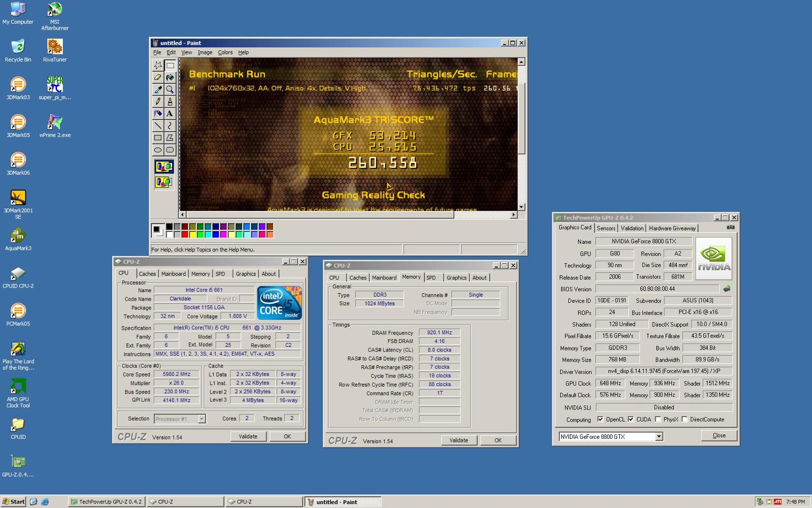
Task: Select the Curve tool in Paint
Action: pyautogui.click(x=170, y=125)
